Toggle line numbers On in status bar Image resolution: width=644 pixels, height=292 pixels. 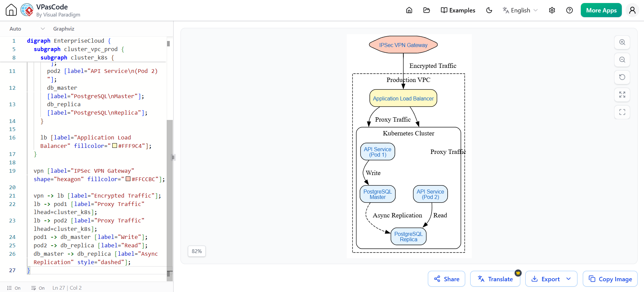point(14,288)
